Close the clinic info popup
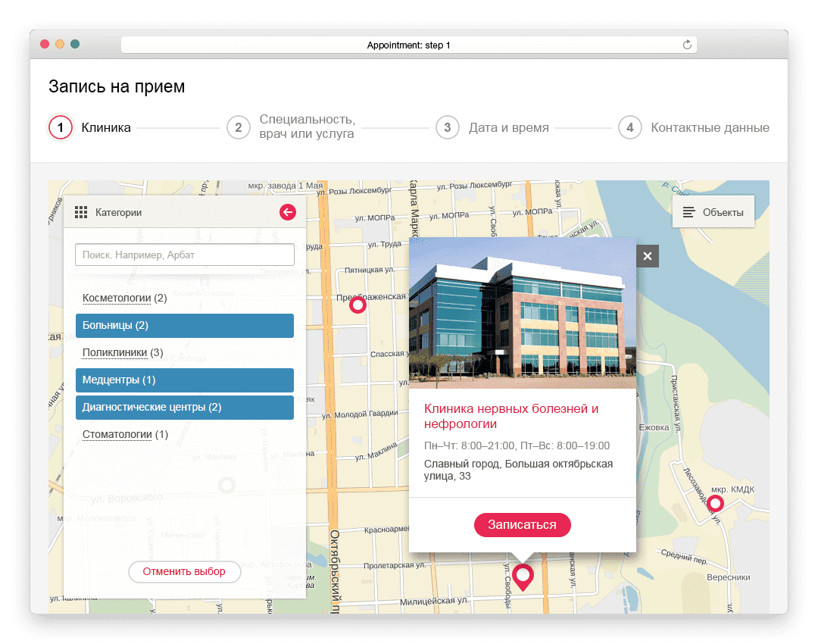 tap(648, 256)
